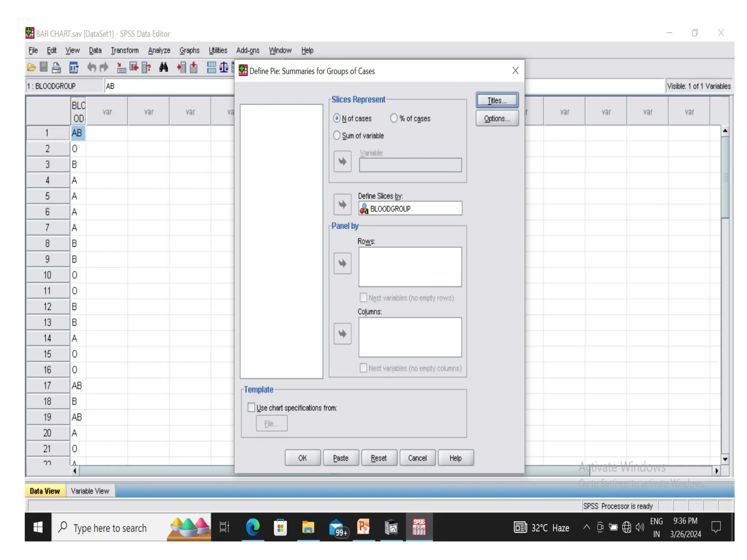Image resolution: width=747 pixels, height=560 pixels.
Task: Select the Sum of variable option
Action: coord(337,136)
